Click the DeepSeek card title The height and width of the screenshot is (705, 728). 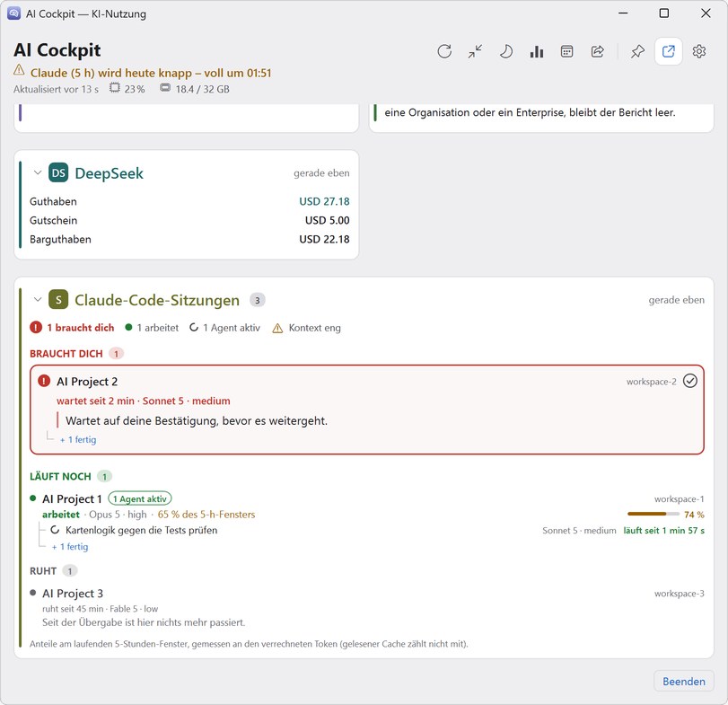click(x=110, y=173)
